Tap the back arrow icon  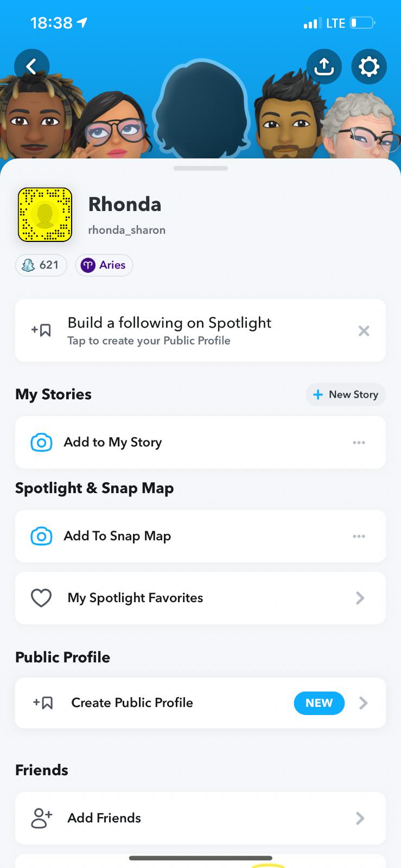coord(31,67)
